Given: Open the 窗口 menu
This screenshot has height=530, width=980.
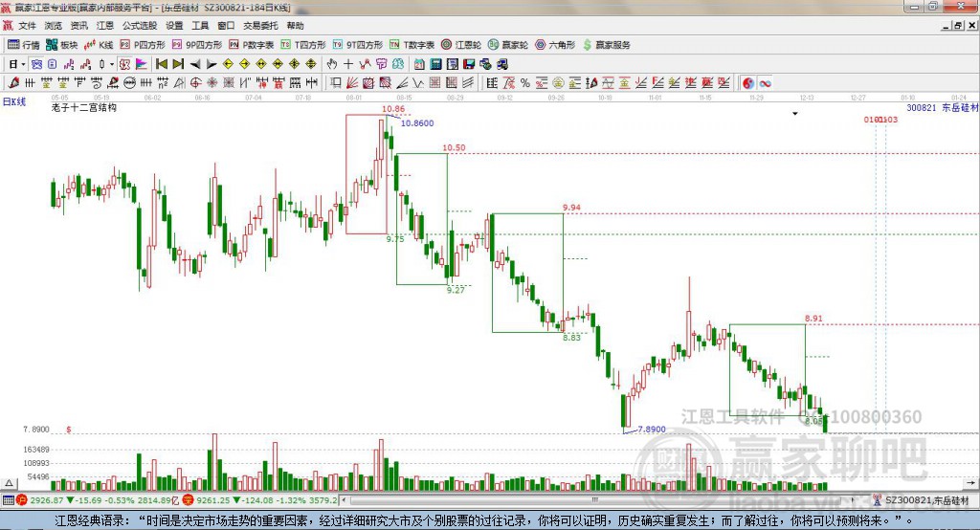Looking at the screenshot, I should (226, 26).
